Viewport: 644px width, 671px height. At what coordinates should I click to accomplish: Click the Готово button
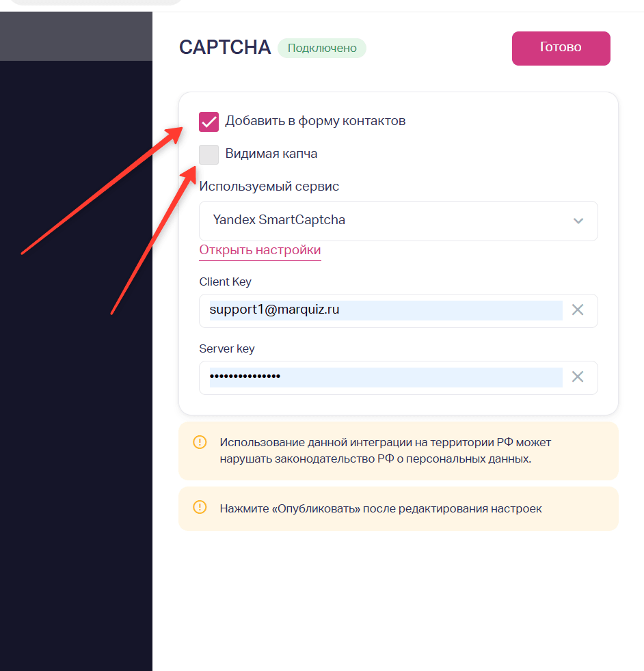click(561, 49)
